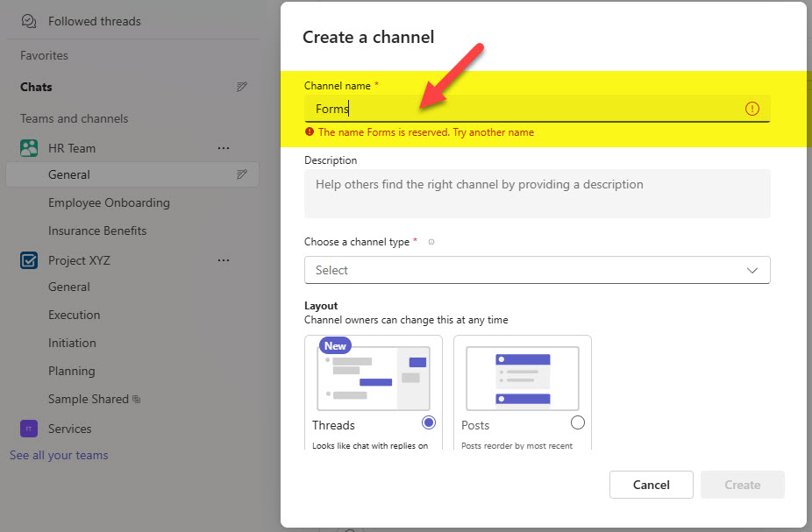Screen dimensions: 812x532
Task: Click 'Channel owners can change this' text
Action: [x=406, y=320]
